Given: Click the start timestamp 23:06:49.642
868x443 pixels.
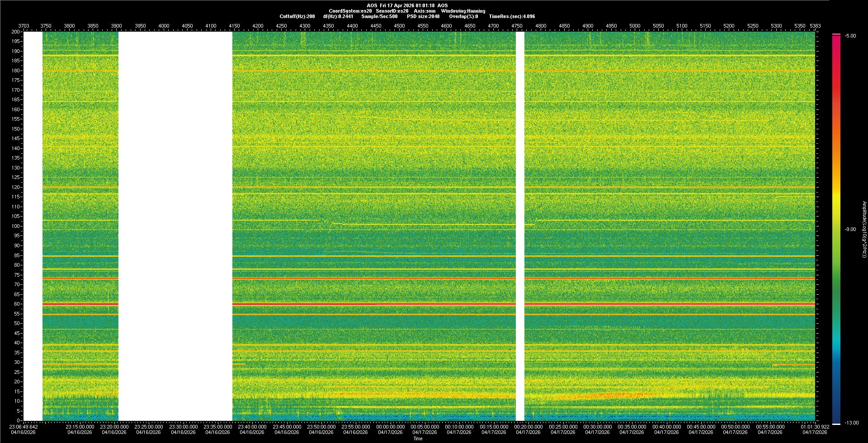Looking at the screenshot, I should point(24,427).
